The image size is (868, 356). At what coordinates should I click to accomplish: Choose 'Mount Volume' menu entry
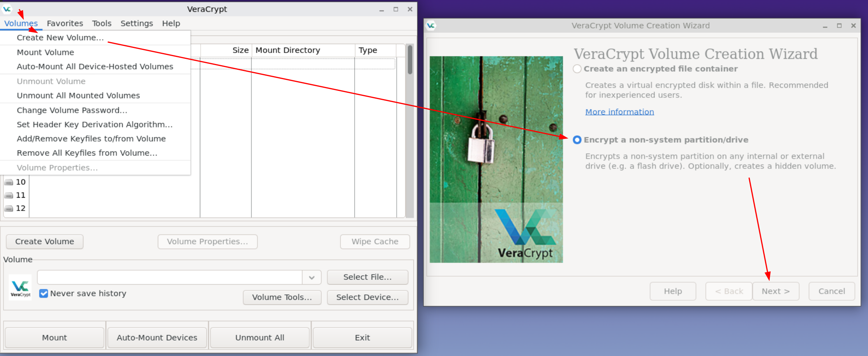click(95, 52)
